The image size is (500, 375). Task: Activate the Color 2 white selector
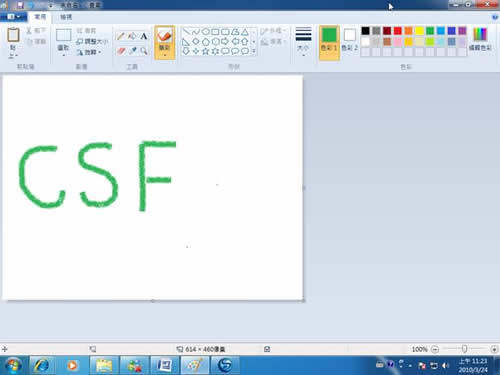pyautogui.click(x=350, y=39)
